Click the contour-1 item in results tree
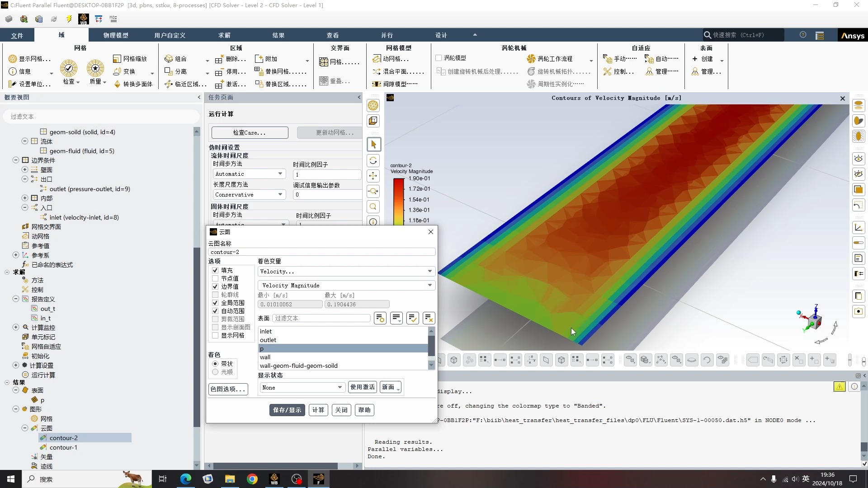Viewport: 868px width, 488px height. click(x=63, y=447)
